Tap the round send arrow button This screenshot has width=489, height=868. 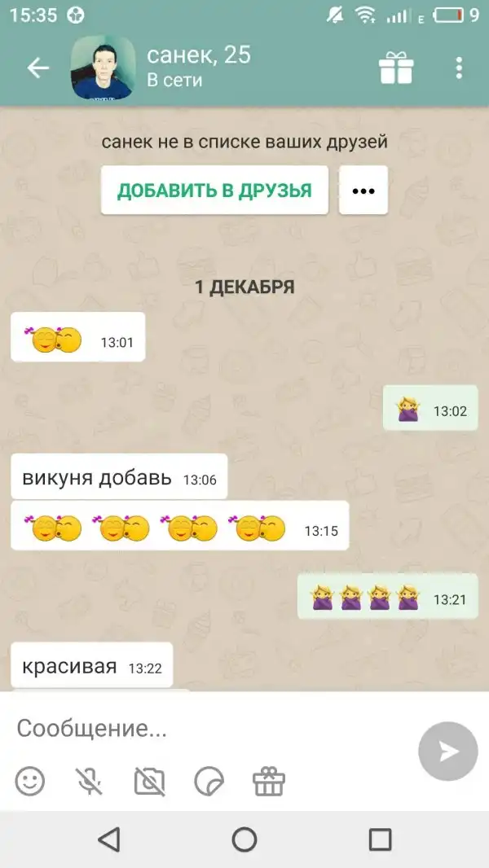pyautogui.click(x=448, y=752)
